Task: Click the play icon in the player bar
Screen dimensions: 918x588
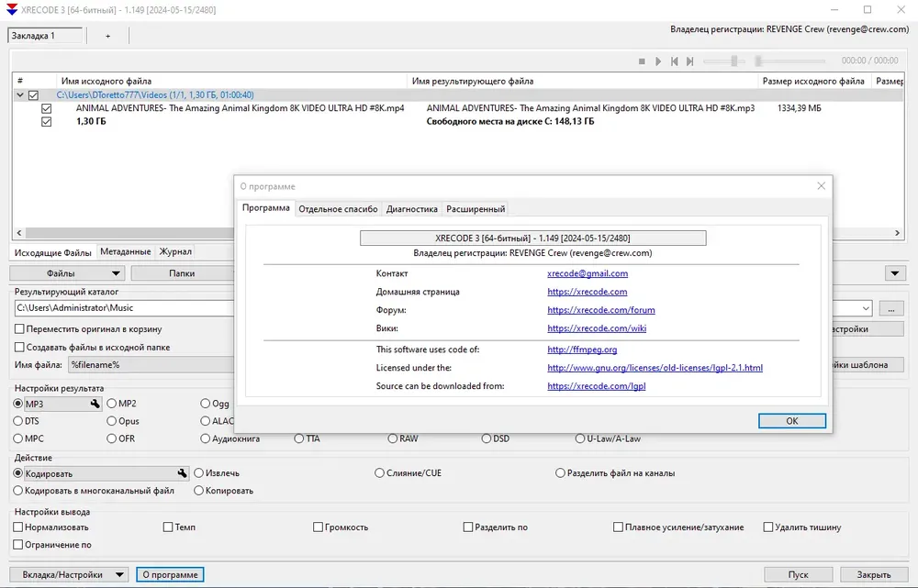Action: [x=658, y=61]
